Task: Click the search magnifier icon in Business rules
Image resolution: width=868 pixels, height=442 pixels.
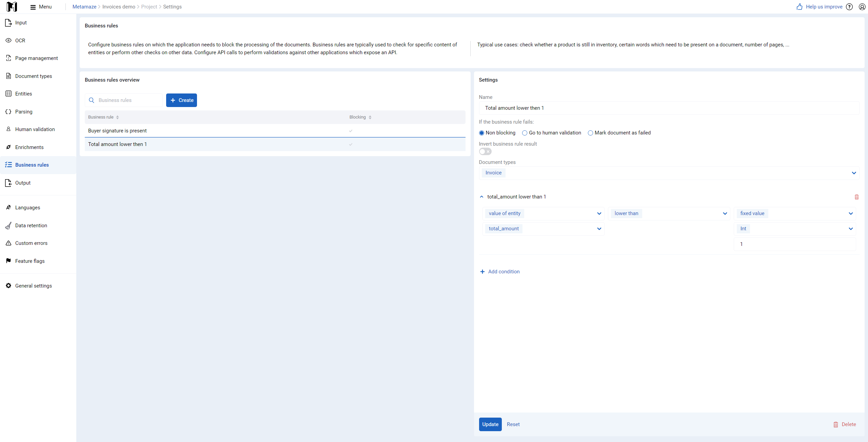Action: [x=92, y=100]
